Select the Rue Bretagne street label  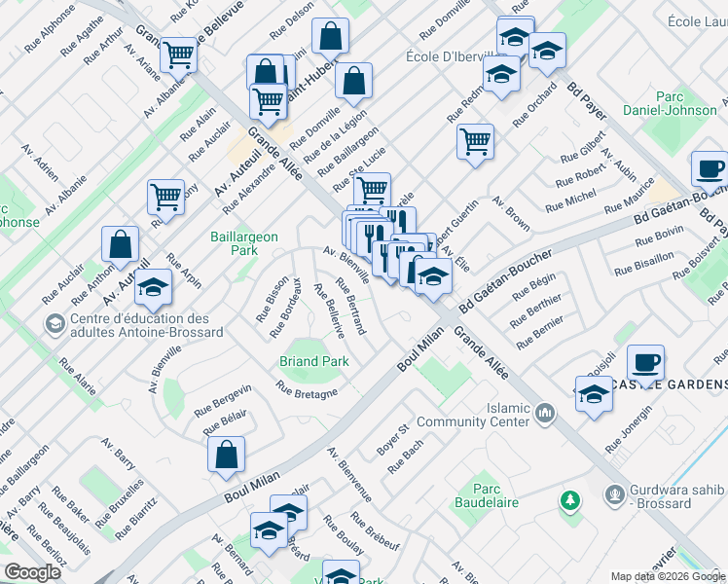pos(307,390)
